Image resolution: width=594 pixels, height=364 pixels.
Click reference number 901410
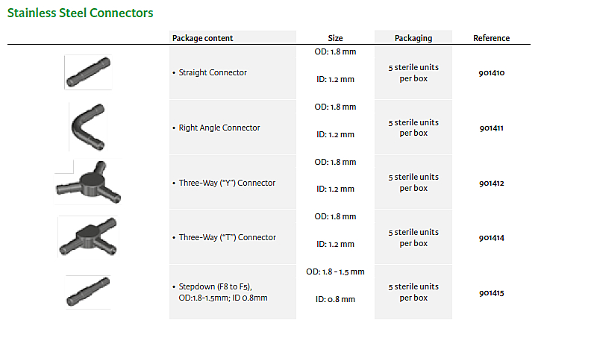[492, 73]
